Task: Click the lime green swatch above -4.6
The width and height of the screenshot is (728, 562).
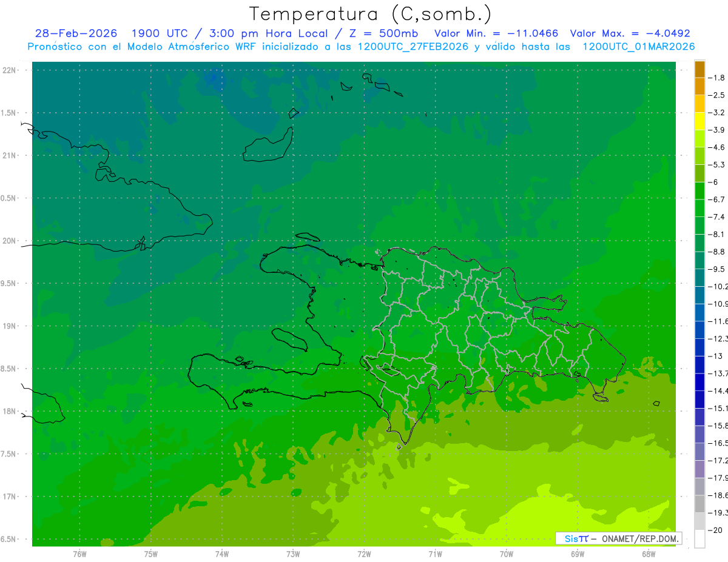Action: pos(699,139)
